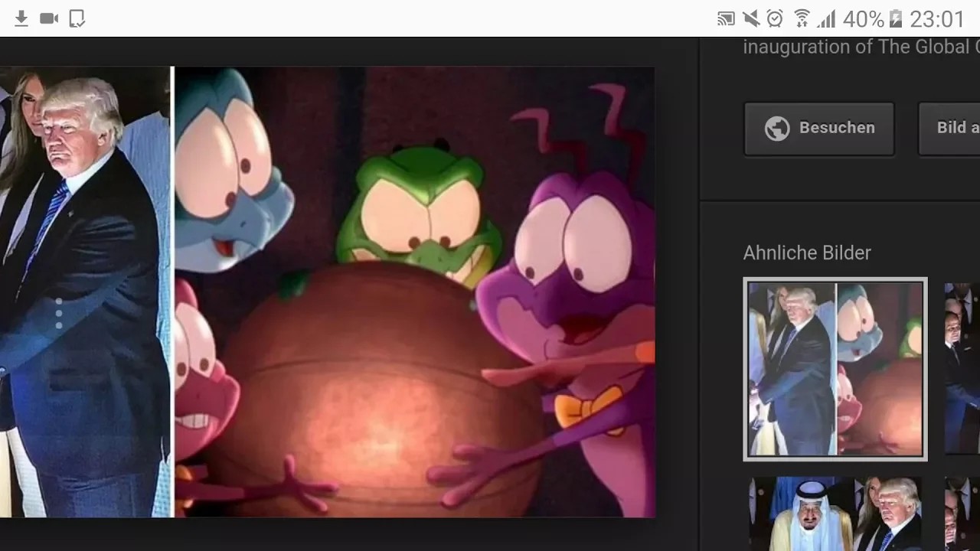The width and height of the screenshot is (980, 551).
Task: Tap the screenshot captured notification icon
Action: tap(77, 18)
